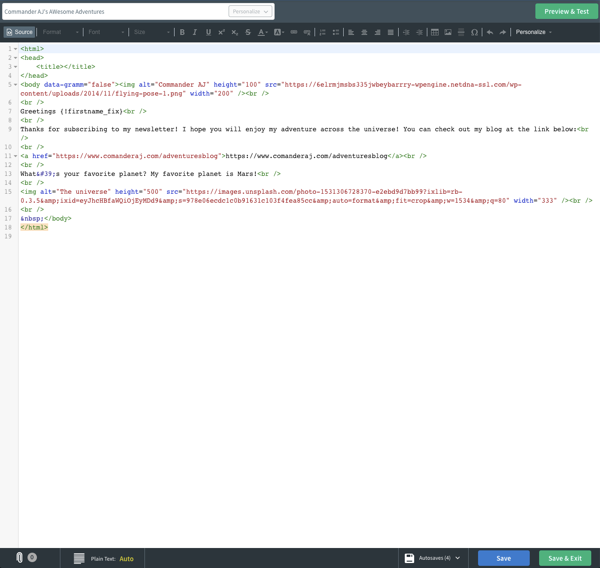Collapse the title tag on line 3

tap(15, 67)
